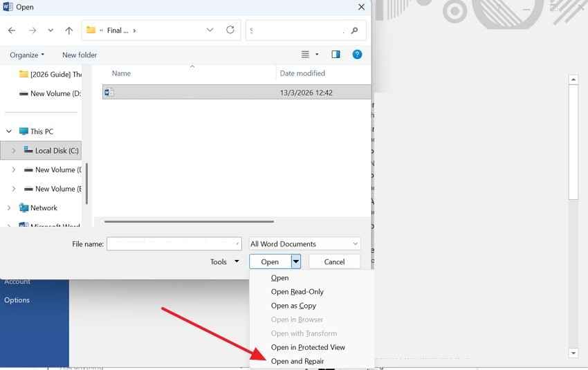This screenshot has width=588, height=370.
Task: Select Network in the tree
Action: pyautogui.click(x=38, y=207)
